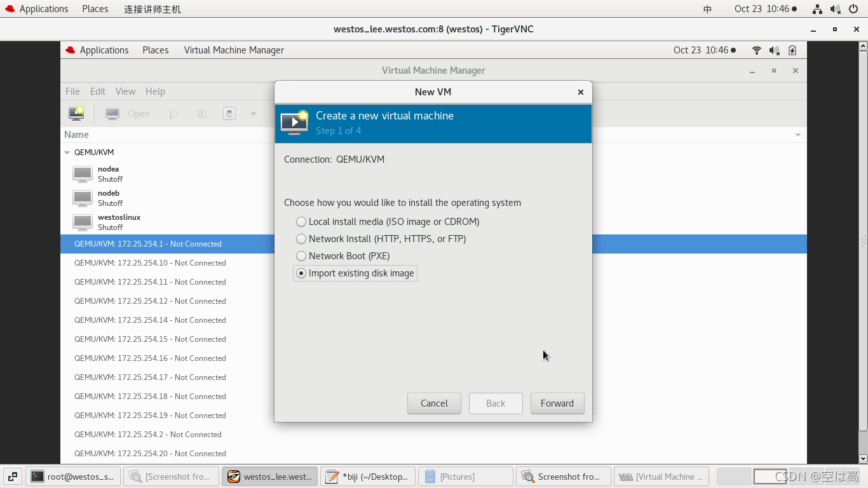The image size is (868, 488).
Task: Click inner volume speaker icon
Action: coord(774,50)
